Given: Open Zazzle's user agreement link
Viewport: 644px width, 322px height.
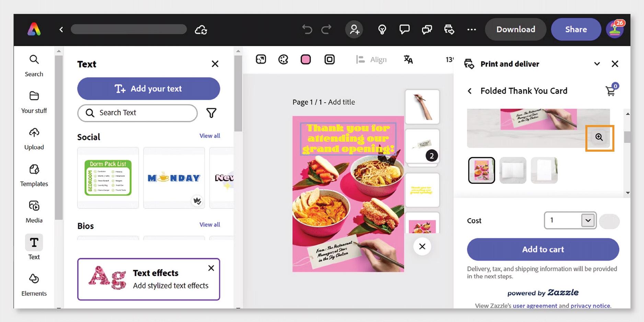Looking at the screenshot, I should (x=535, y=306).
